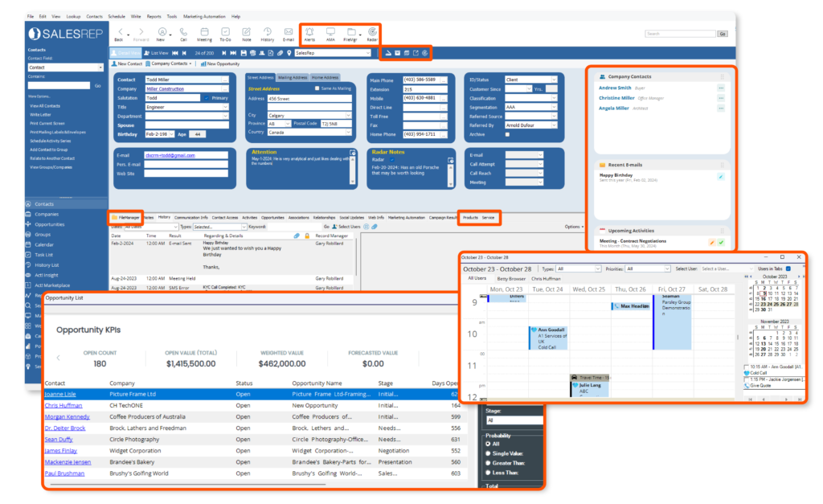This screenshot has height=504, width=823.
Task: Click the Keyword field in History tab
Action: point(295,227)
